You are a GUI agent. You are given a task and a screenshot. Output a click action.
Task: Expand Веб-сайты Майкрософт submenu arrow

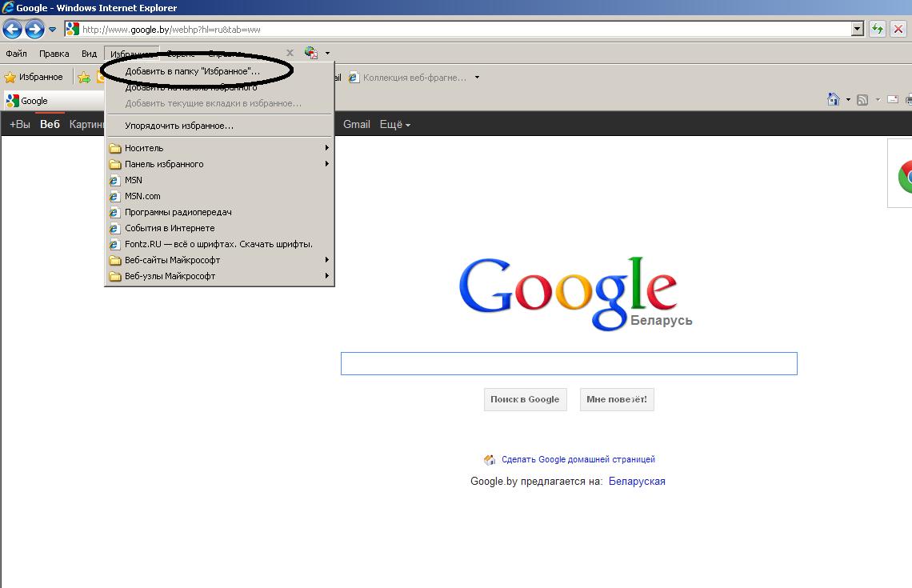(x=327, y=260)
